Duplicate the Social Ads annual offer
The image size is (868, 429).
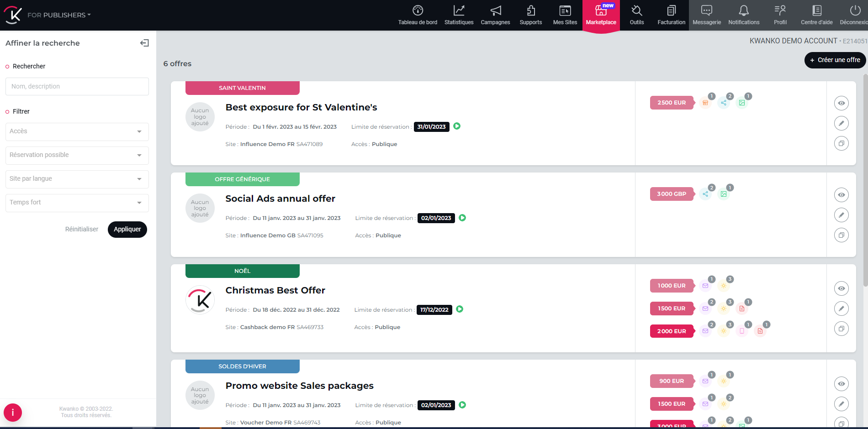(x=841, y=235)
